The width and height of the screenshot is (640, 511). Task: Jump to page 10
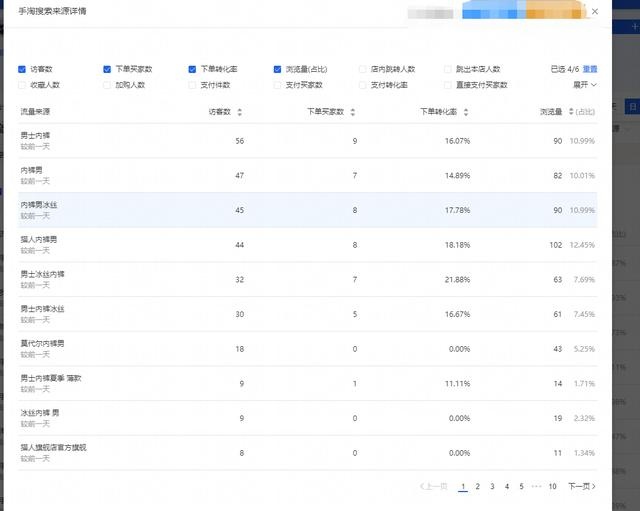pyautogui.click(x=552, y=486)
